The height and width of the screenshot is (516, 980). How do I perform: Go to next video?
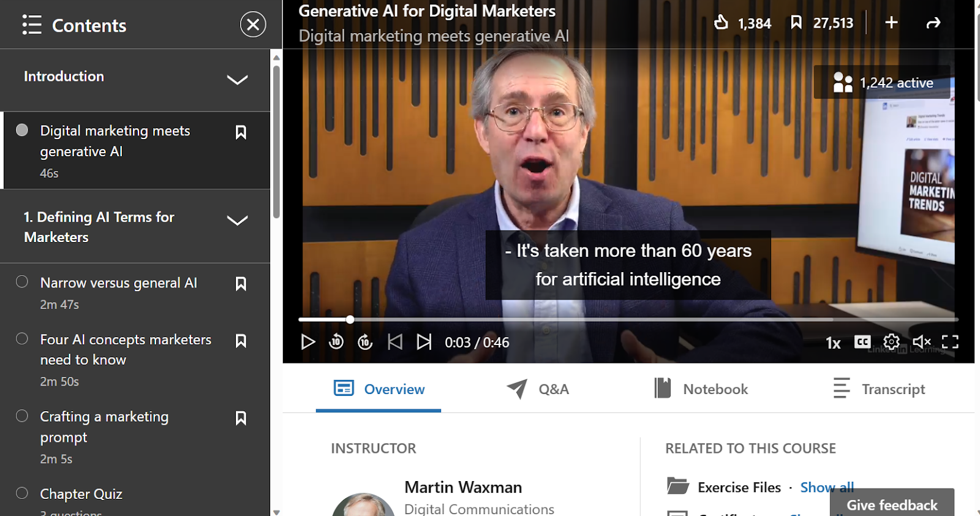(x=424, y=342)
